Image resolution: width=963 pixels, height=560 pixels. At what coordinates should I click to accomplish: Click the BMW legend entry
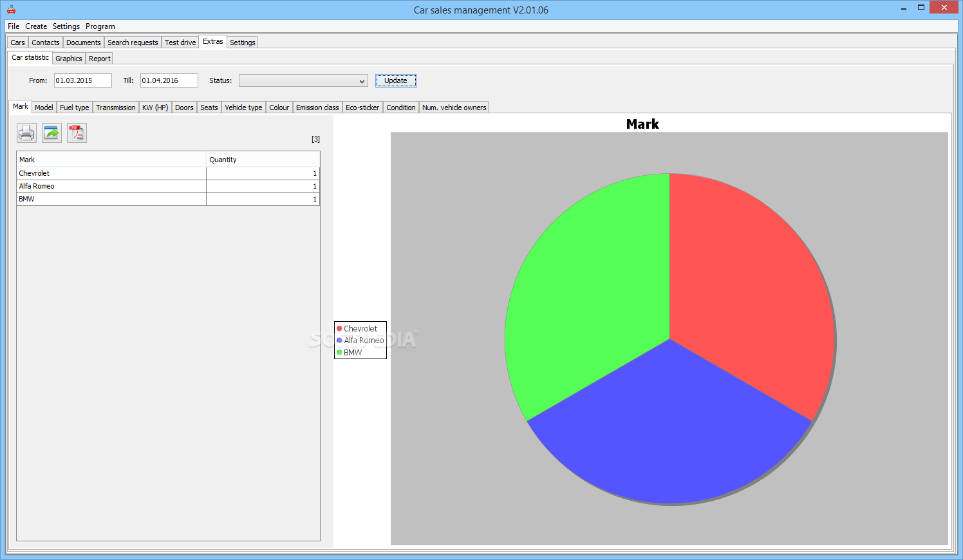coord(350,352)
